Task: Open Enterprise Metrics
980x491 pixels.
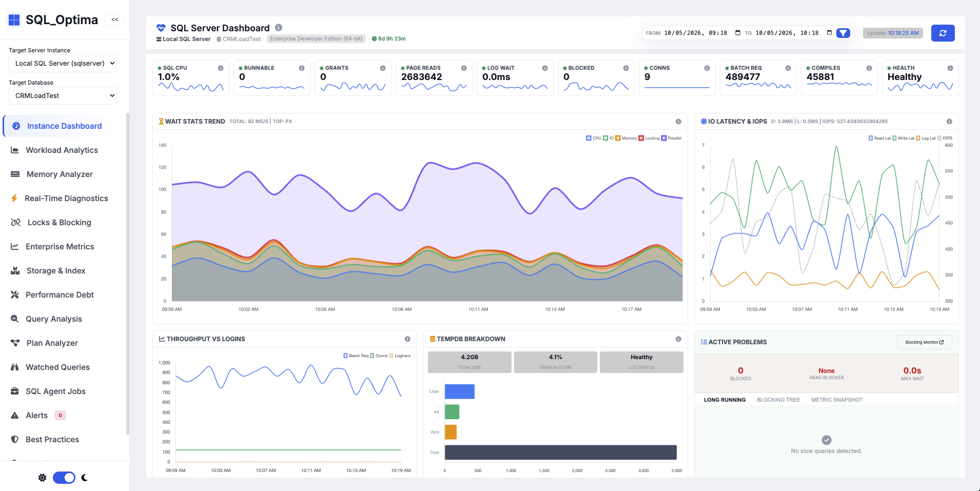Action: [60, 247]
